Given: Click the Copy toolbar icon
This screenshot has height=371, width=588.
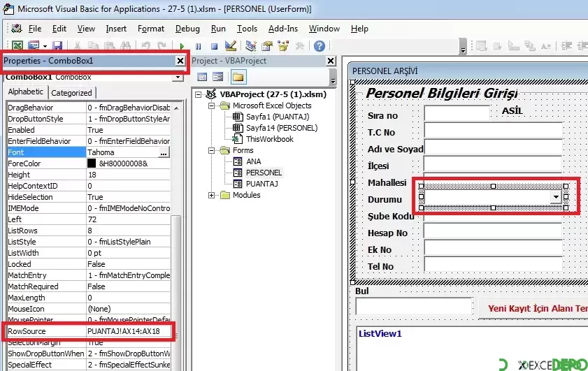Looking at the screenshot, I should point(93,45).
